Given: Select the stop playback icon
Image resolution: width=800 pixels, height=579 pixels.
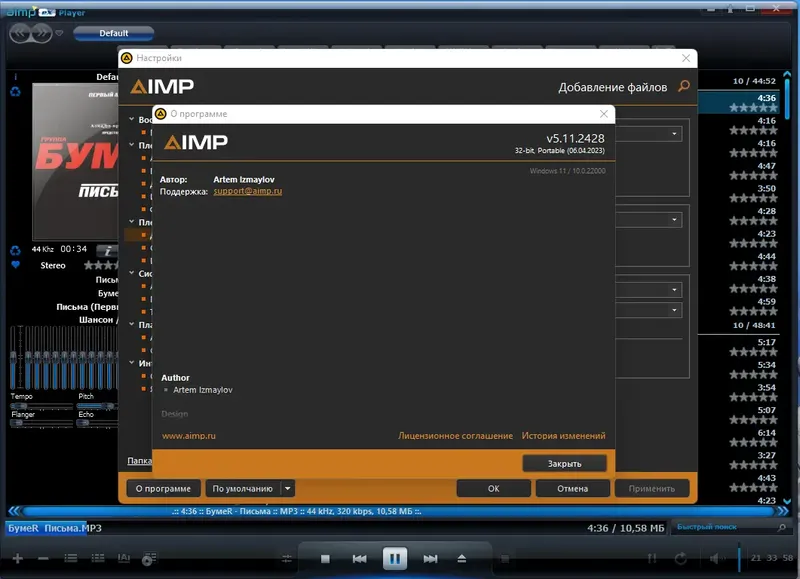Looking at the screenshot, I should 325,558.
